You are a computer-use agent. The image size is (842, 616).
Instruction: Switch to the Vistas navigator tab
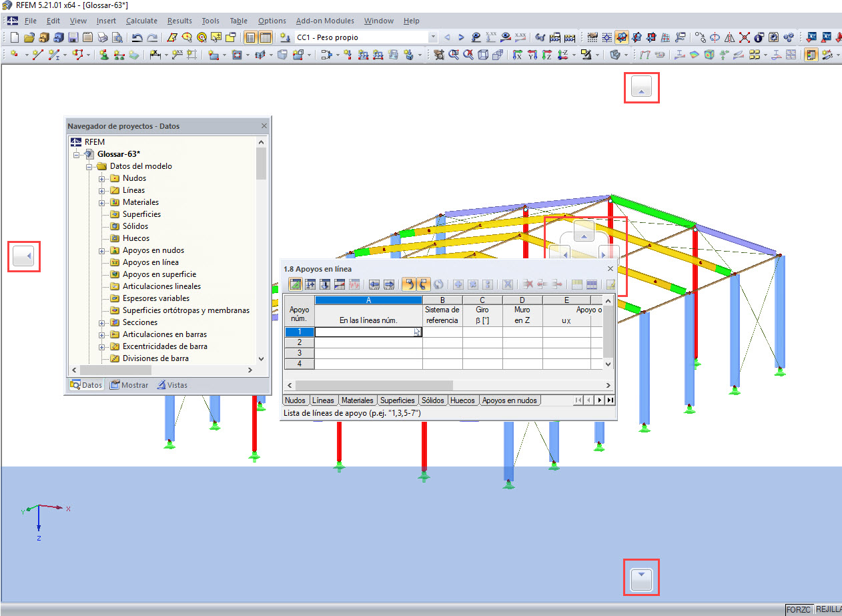172,385
